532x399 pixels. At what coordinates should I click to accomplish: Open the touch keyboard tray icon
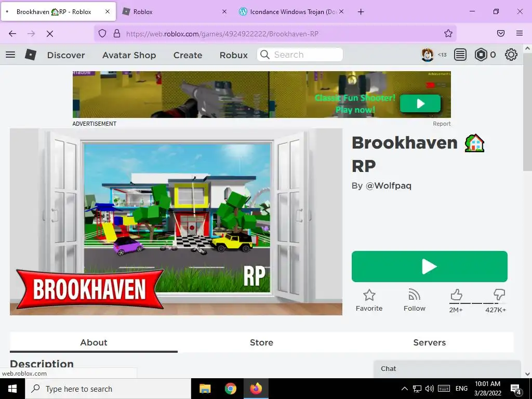pos(444,389)
